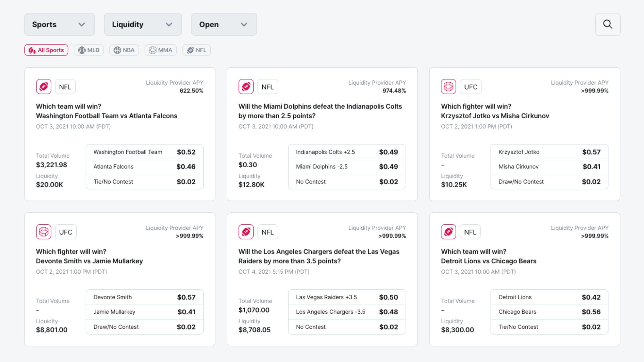The height and width of the screenshot is (362, 644).
Task: Open Krzysztof Jotko vs Misha Cirkunov market title
Action: point(495,111)
